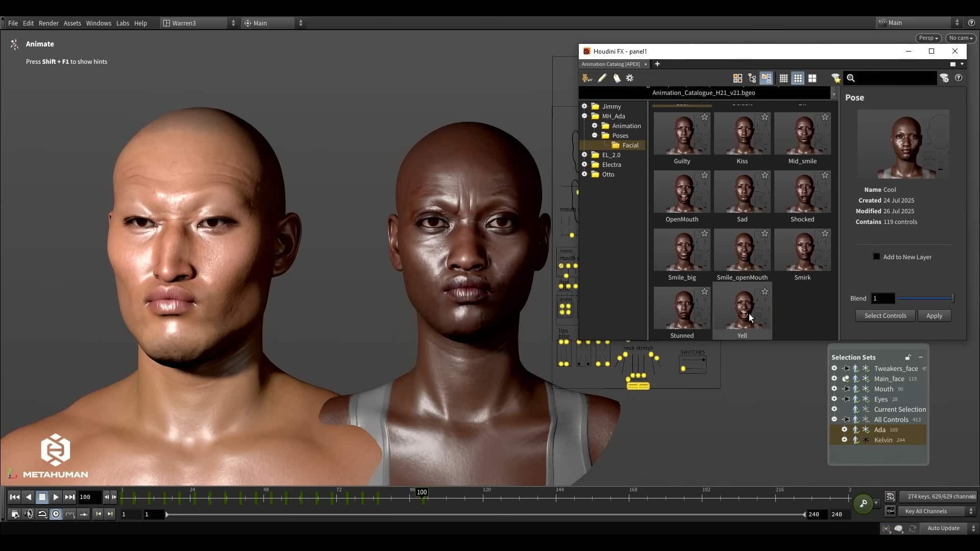Click the tag icon in the catalog toolbar
The width and height of the screenshot is (980, 551).
click(617, 78)
